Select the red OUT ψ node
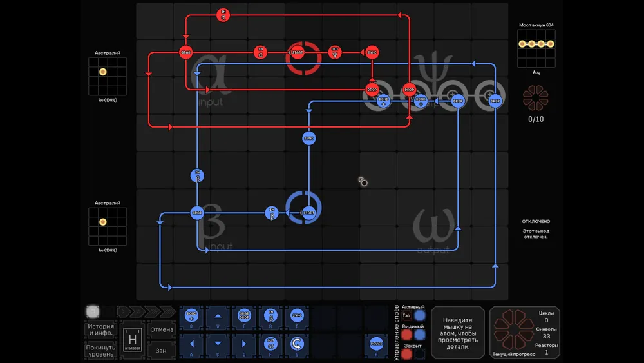 (335, 52)
